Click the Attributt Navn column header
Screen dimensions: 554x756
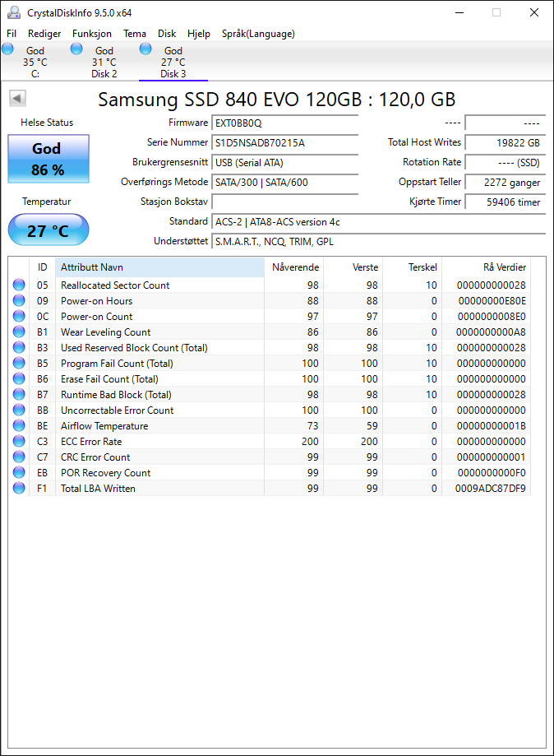tap(160, 267)
